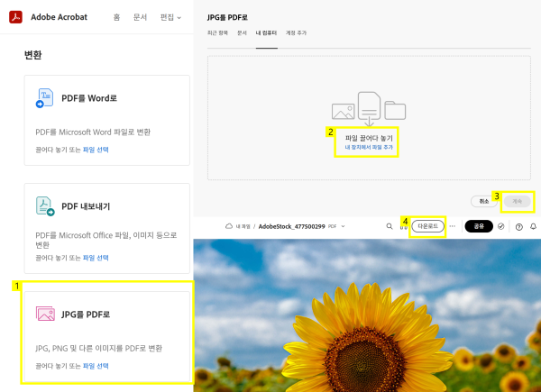Click the sunflower PDF preview image
The width and height of the screenshot is (541, 392).
click(x=367, y=315)
